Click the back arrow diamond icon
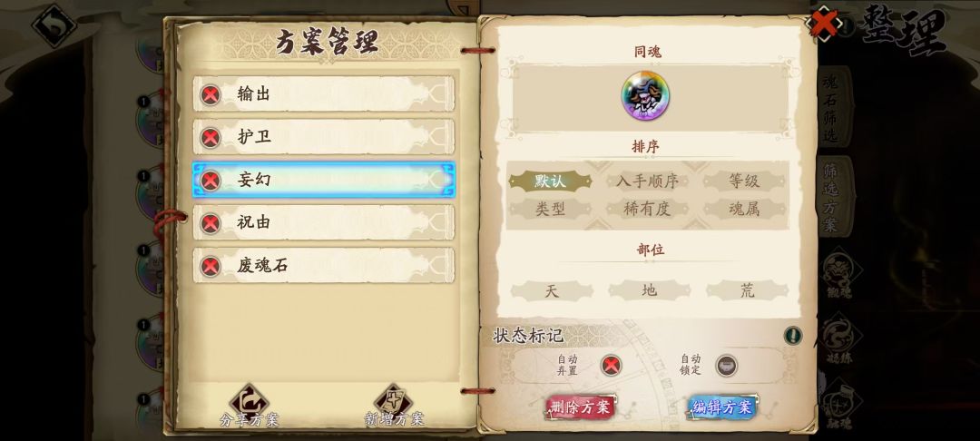Image resolution: width=980 pixels, height=441 pixels. tap(54, 25)
